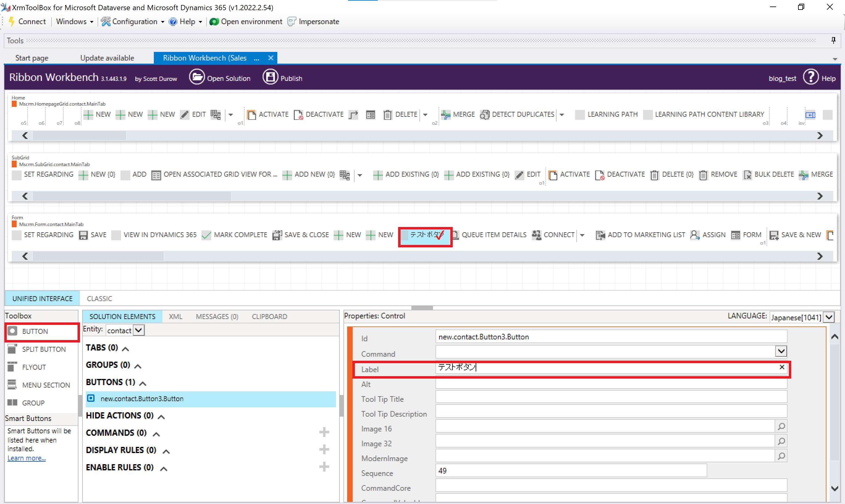Open the Configuration menu
The image size is (845, 504).
click(x=133, y=21)
